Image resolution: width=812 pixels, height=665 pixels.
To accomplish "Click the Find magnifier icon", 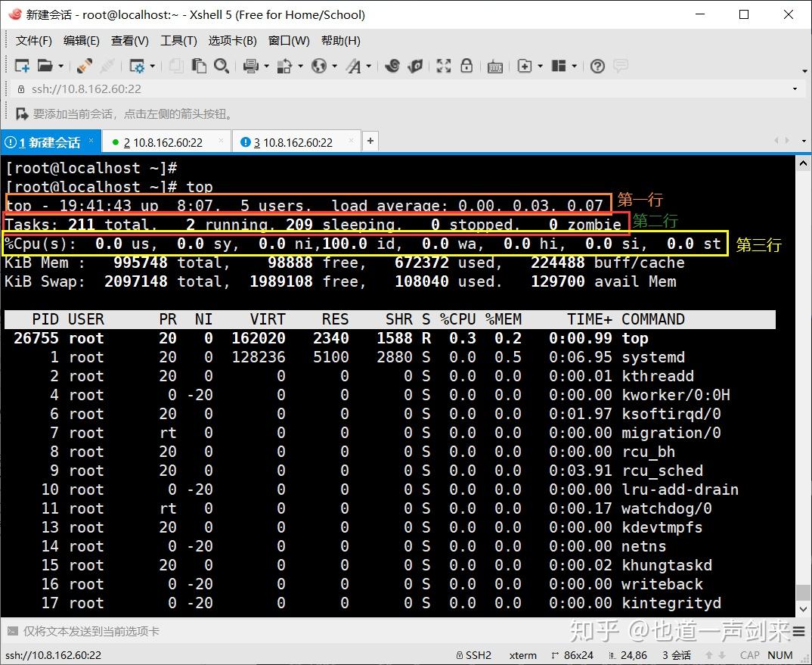I will click(222, 67).
